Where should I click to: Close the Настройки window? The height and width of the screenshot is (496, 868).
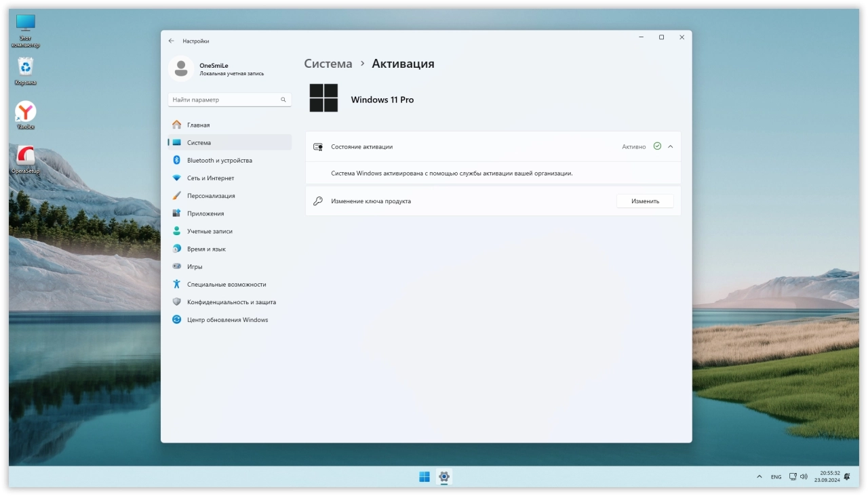coord(682,37)
